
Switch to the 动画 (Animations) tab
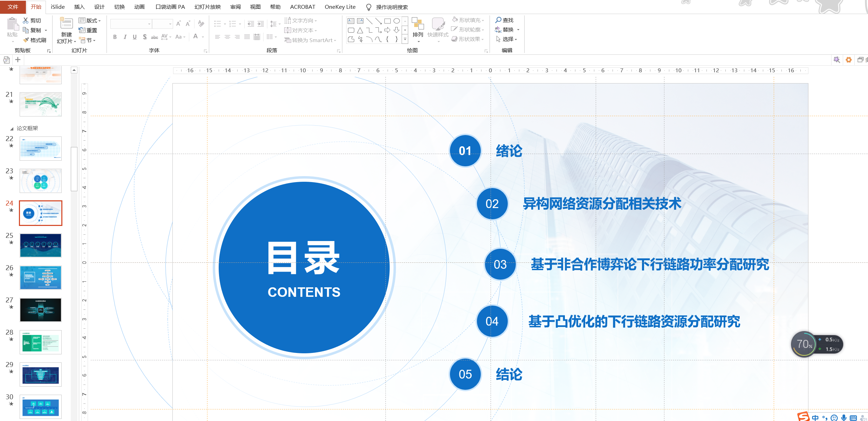pyautogui.click(x=139, y=7)
